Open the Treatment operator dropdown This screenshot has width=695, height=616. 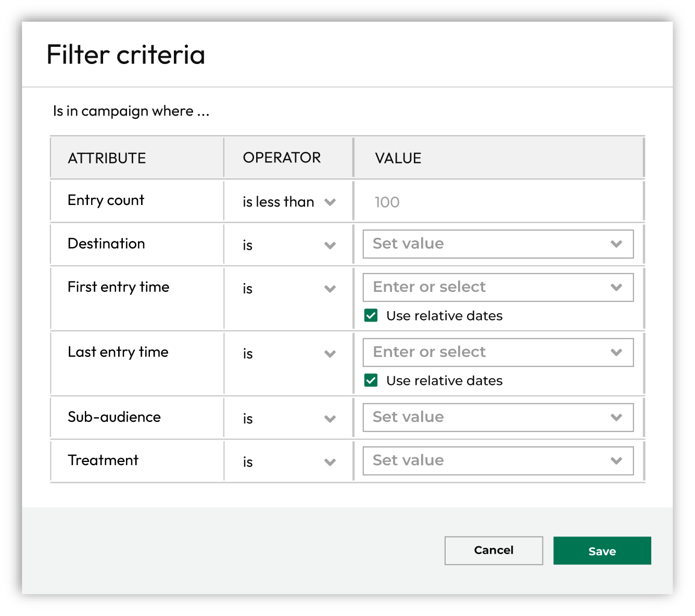click(289, 462)
